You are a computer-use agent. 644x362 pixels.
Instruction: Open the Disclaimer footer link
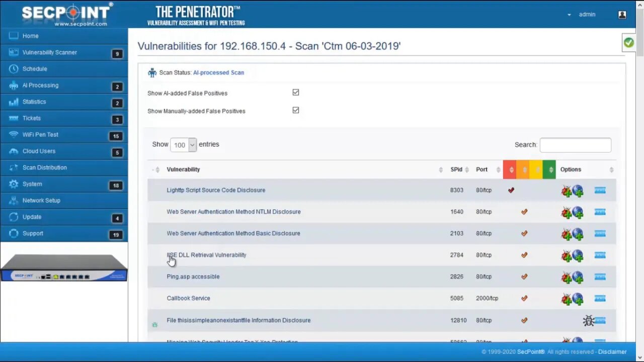(612, 352)
